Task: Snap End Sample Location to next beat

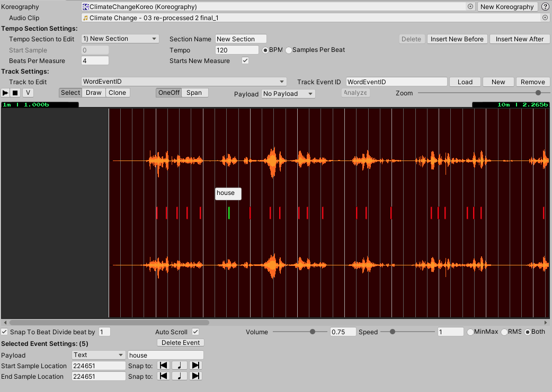Action: (x=196, y=376)
